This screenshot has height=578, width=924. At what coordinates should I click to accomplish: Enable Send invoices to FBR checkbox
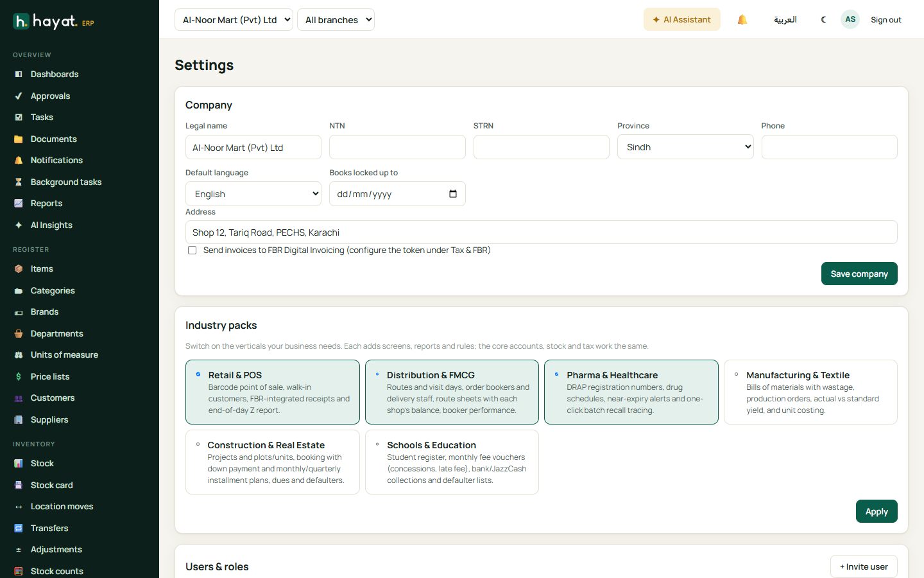pos(192,250)
